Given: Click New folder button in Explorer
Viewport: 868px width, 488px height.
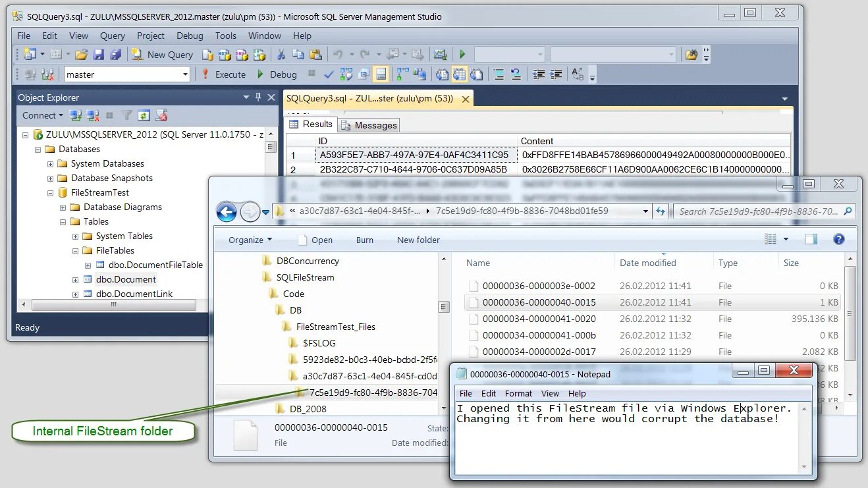Looking at the screenshot, I should [418, 240].
